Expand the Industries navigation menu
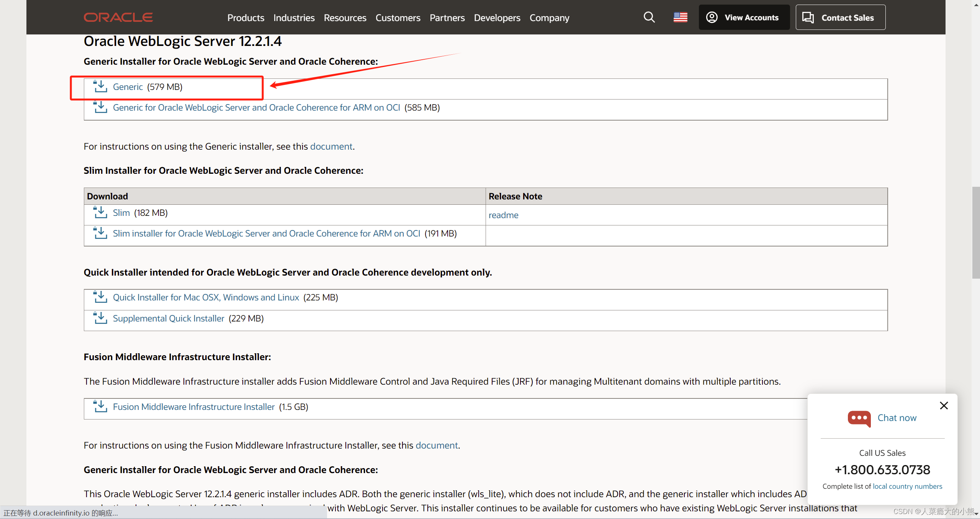The image size is (980, 519). (x=294, y=18)
